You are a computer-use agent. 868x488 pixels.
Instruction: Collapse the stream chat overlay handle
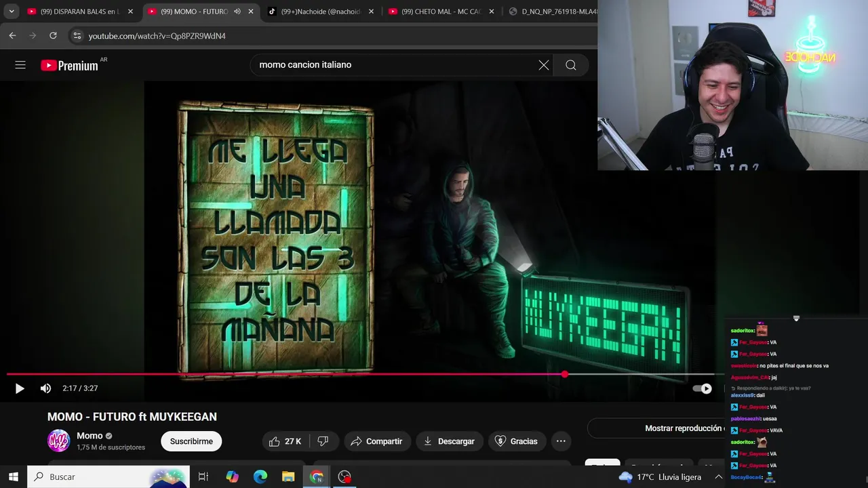click(796, 319)
